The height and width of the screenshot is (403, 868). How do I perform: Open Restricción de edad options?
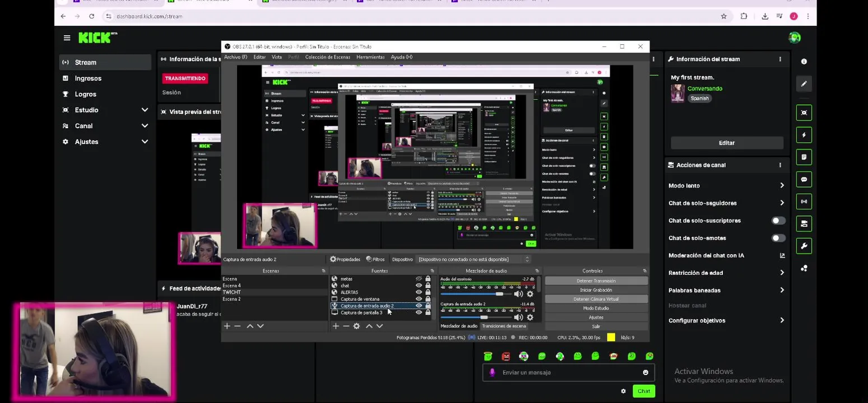tap(726, 273)
